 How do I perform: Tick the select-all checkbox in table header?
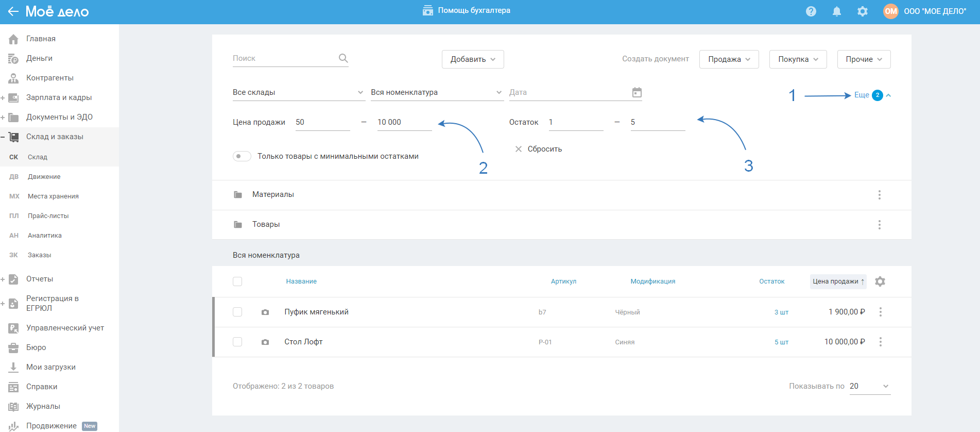point(237,281)
